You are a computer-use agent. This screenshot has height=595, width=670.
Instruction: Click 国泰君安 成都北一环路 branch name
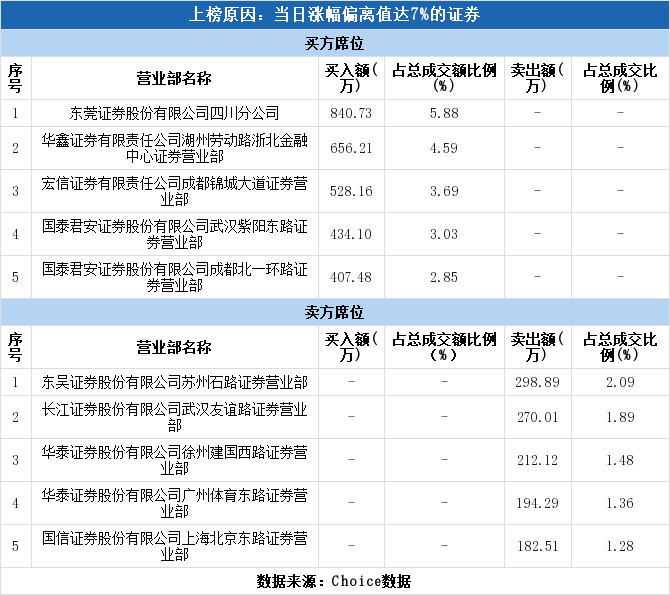[x=174, y=277]
